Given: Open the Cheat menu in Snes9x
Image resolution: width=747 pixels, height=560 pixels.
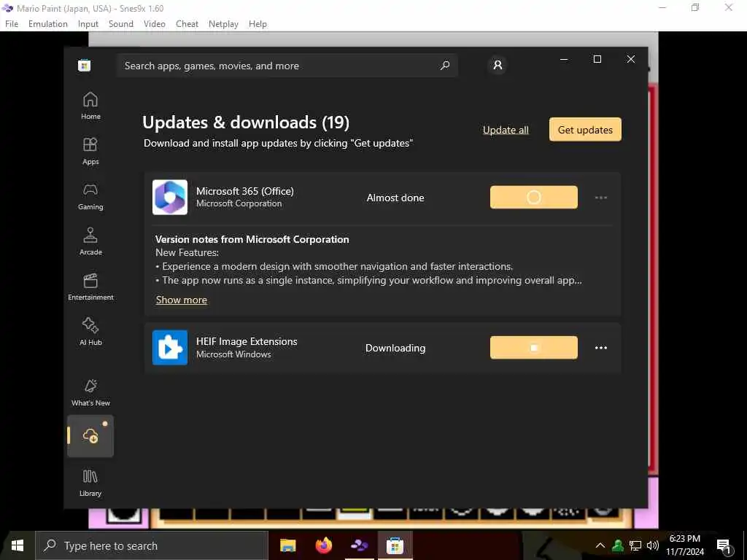Looking at the screenshot, I should coord(187,24).
